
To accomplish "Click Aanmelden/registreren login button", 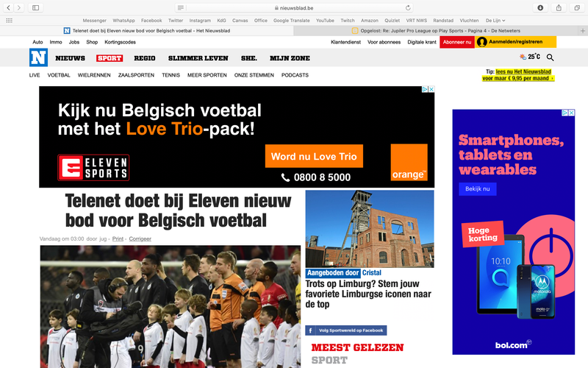I will [516, 42].
